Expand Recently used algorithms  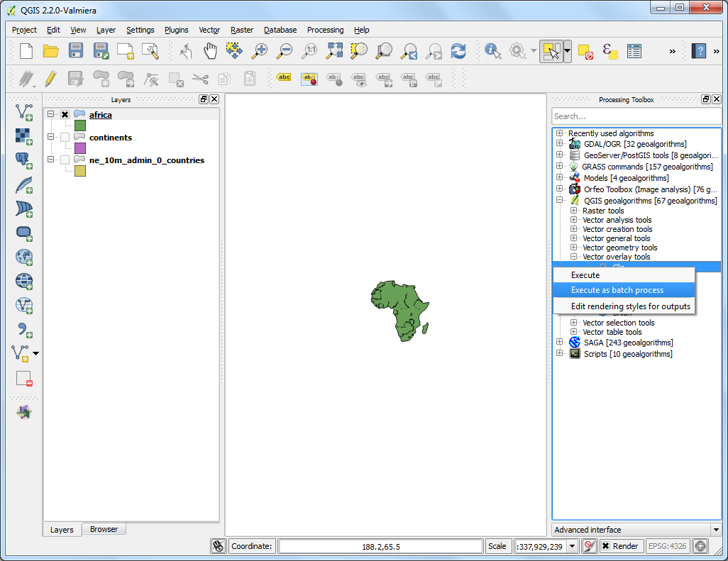click(559, 133)
